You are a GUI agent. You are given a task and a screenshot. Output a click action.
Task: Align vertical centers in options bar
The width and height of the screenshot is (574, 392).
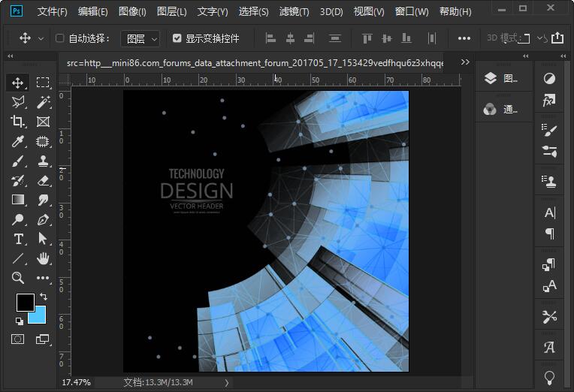(x=387, y=38)
